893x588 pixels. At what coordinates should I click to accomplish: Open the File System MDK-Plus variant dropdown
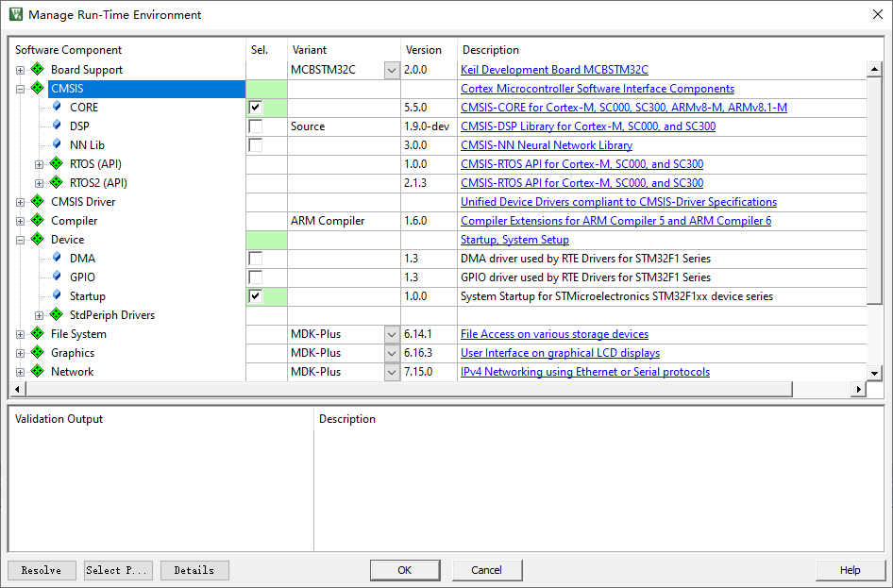click(392, 334)
